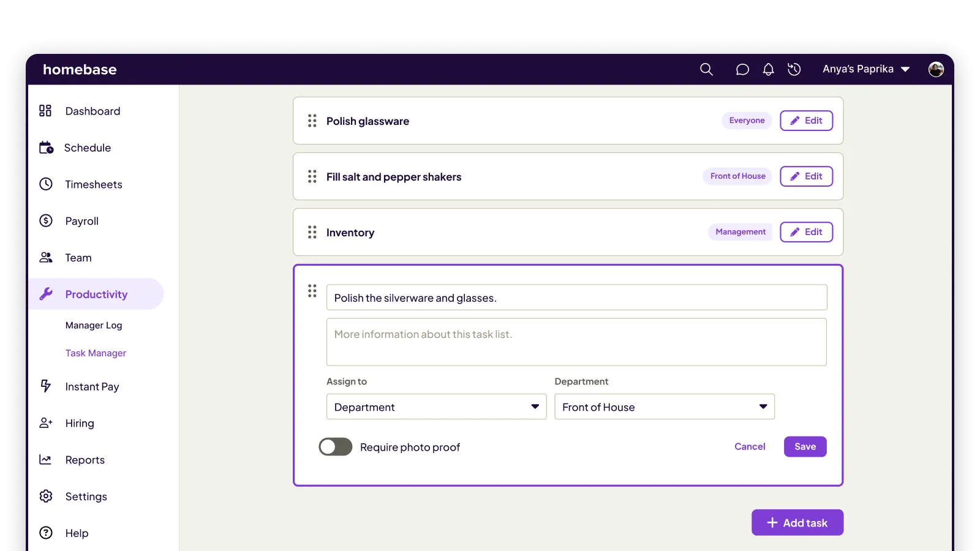The image size is (980, 551).
Task: Save the Polish the silverware task
Action: coord(805,446)
